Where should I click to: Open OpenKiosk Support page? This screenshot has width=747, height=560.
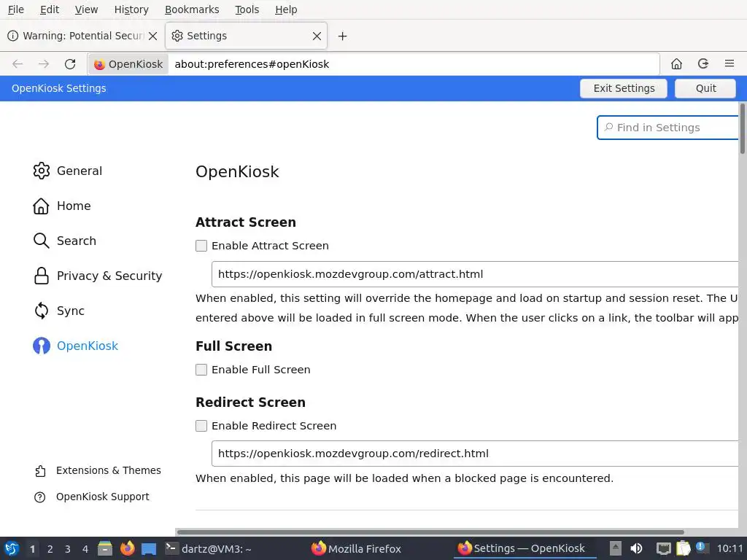click(92, 497)
